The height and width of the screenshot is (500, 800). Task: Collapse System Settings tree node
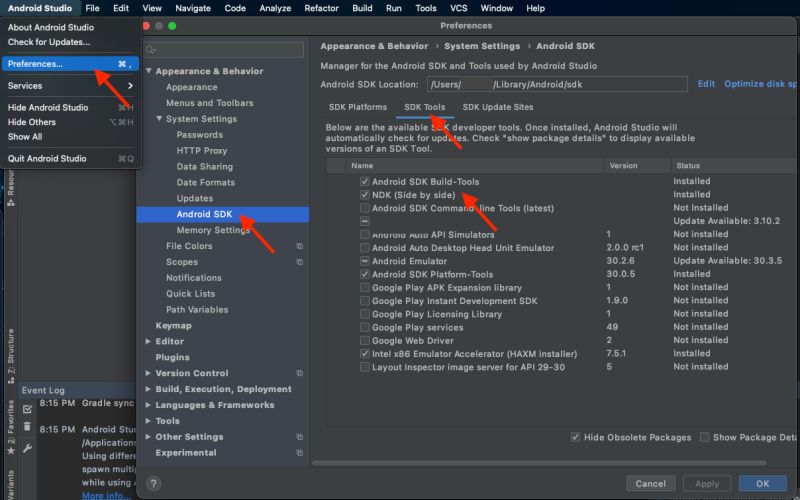(159, 118)
